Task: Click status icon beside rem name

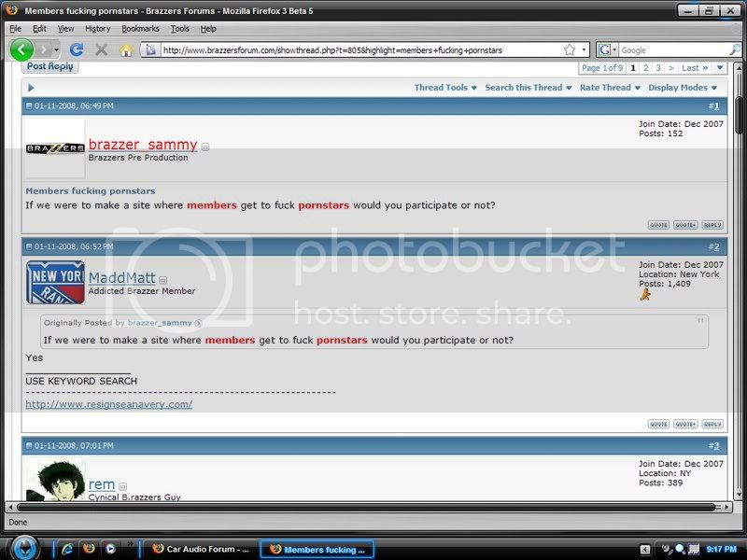Action: pos(122,486)
